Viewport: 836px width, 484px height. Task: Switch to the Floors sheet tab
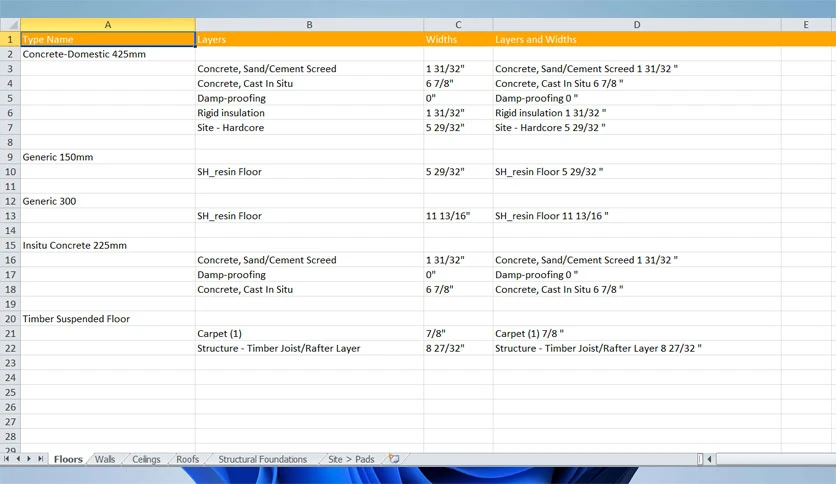[x=68, y=459]
